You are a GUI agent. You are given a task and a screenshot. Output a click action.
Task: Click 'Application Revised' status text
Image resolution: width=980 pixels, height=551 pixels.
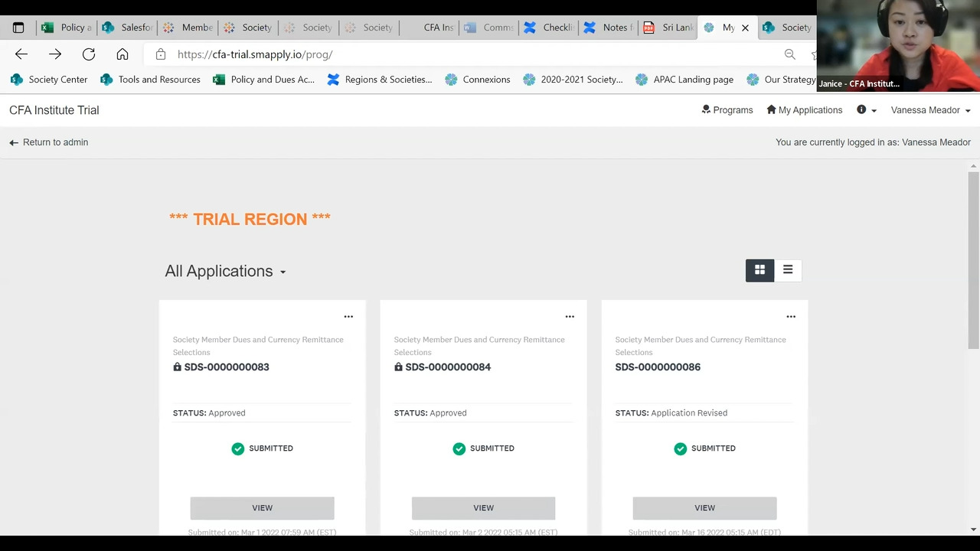(689, 412)
